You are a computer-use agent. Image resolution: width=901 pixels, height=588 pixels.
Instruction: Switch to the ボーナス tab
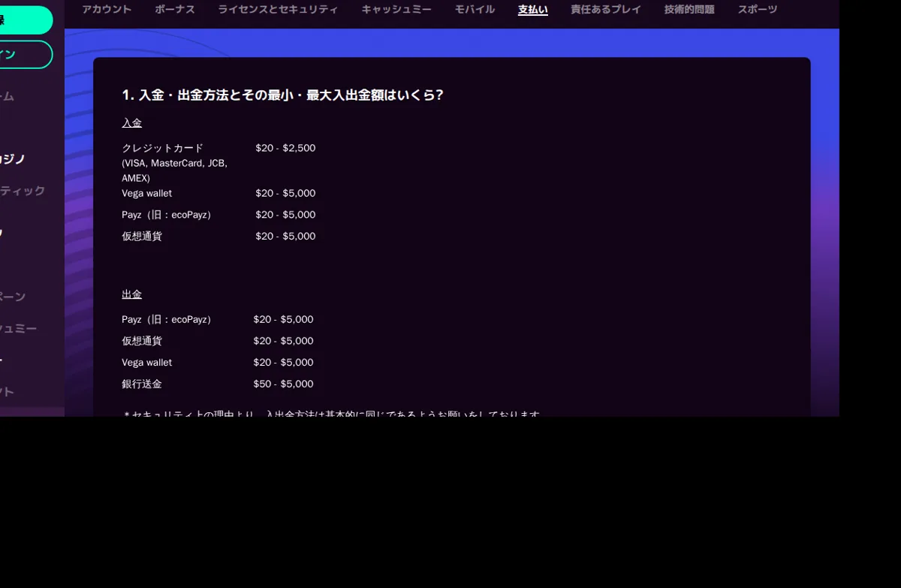(175, 10)
